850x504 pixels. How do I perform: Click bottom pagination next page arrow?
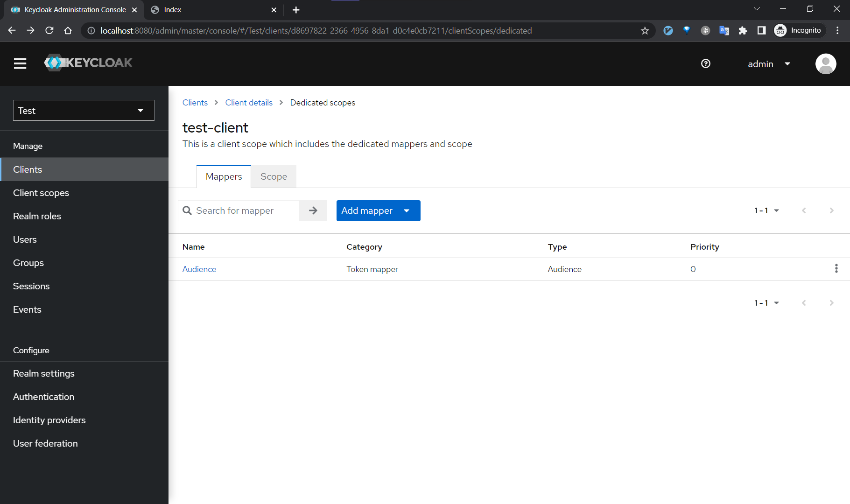(x=831, y=303)
